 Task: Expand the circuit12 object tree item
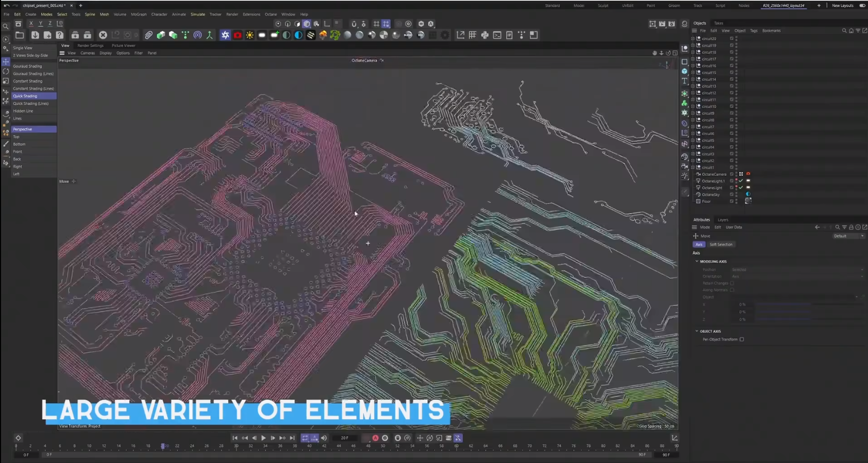[693, 93]
